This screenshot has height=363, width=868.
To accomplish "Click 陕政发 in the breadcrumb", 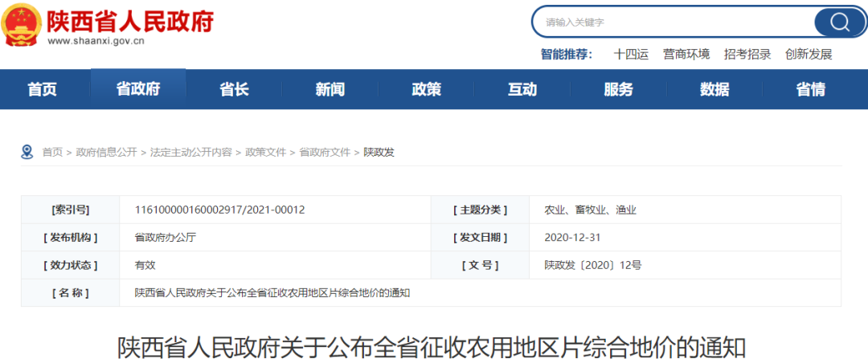I will (379, 152).
